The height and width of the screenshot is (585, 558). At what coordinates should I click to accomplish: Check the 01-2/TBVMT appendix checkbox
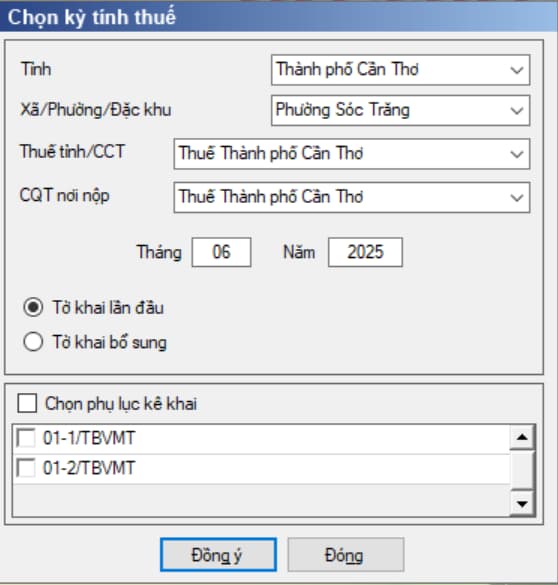(26, 468)
